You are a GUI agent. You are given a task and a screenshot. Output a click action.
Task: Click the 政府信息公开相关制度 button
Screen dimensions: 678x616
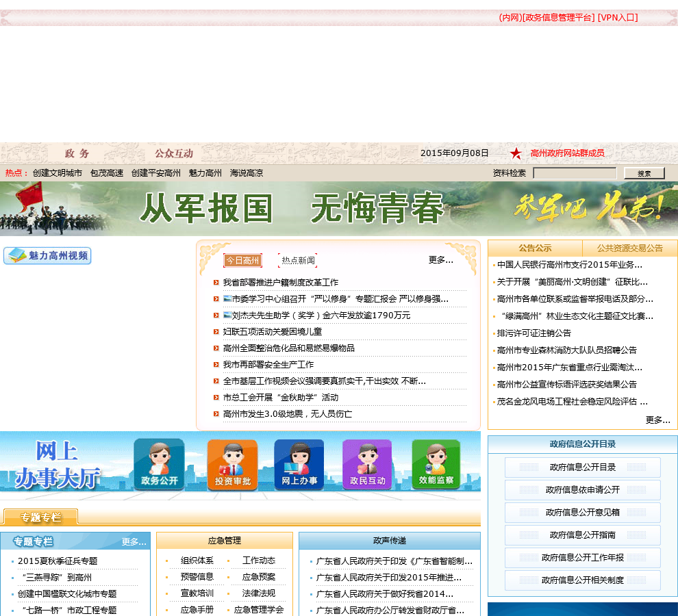point(582,580)
